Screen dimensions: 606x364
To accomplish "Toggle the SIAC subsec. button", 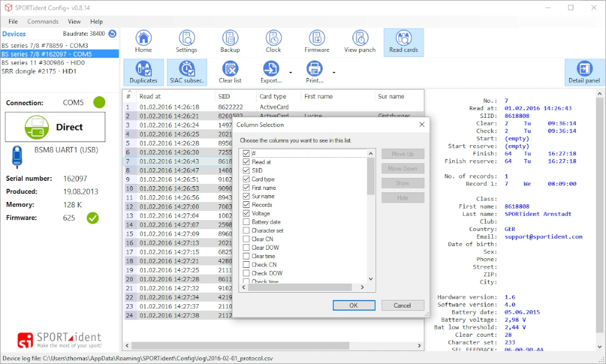I will click(186, 72).
